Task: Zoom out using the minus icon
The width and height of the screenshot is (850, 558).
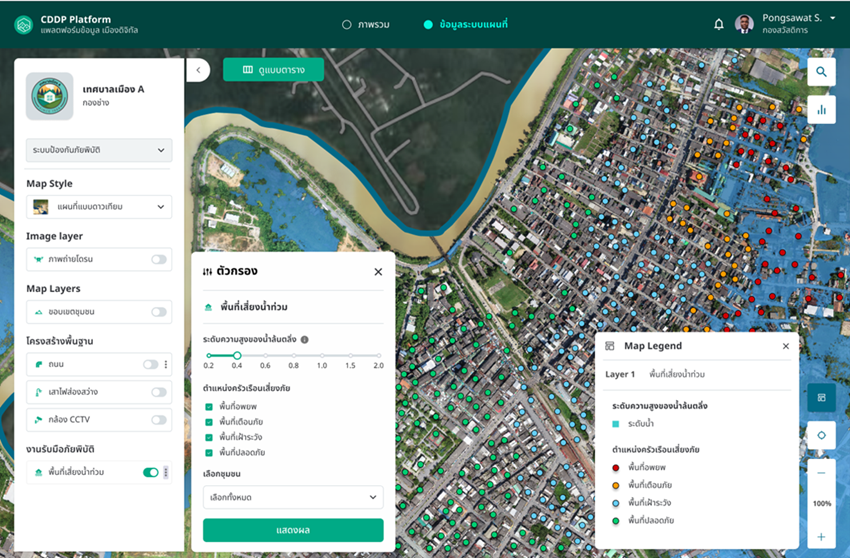Action: click(x=821, y=473)
